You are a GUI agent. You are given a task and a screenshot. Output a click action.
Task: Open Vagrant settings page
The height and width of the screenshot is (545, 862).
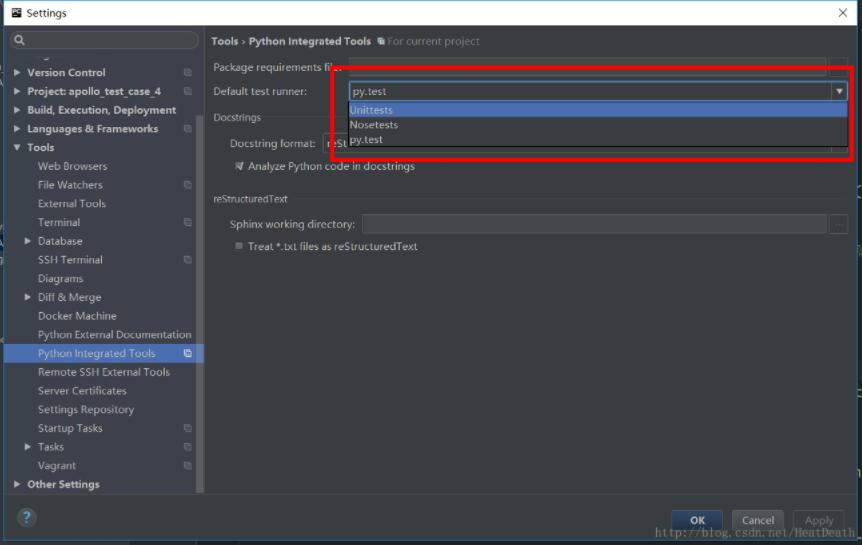[57, 465]
